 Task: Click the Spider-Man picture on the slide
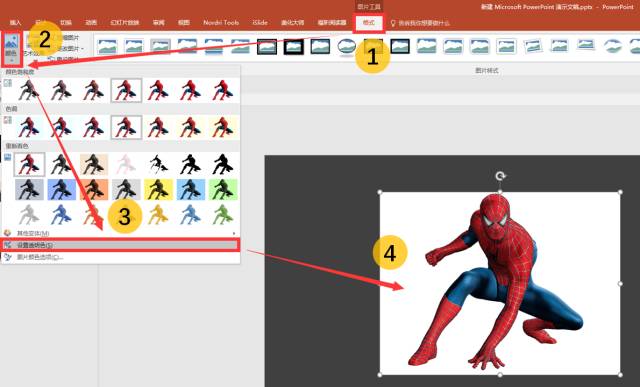click(x=500, y=283)
